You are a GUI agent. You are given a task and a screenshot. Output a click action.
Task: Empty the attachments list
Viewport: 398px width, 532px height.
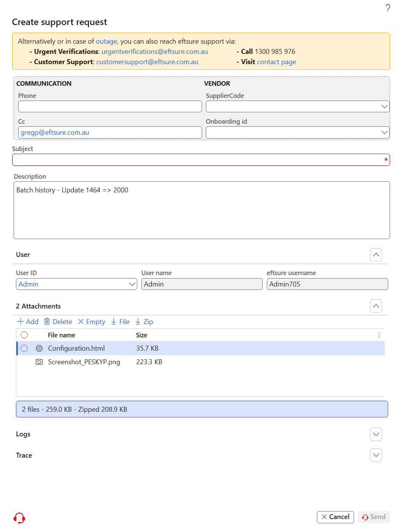91,321
